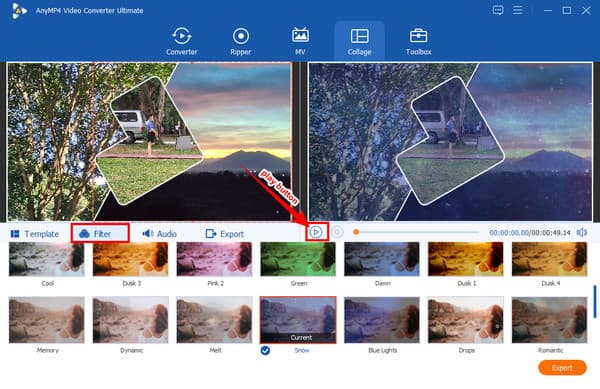The image size is (600, 389).
Task: Apply the Blue Lights filter thumbnail
Action: pos(382,320)
